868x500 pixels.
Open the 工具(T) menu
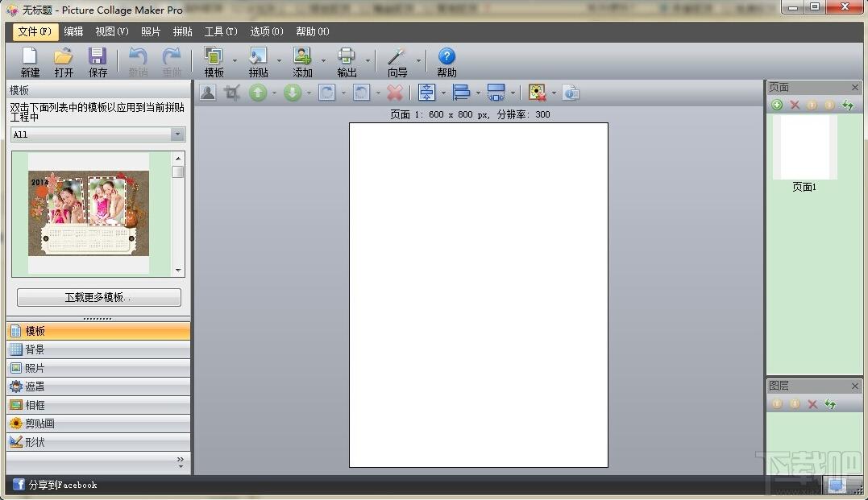220,31
